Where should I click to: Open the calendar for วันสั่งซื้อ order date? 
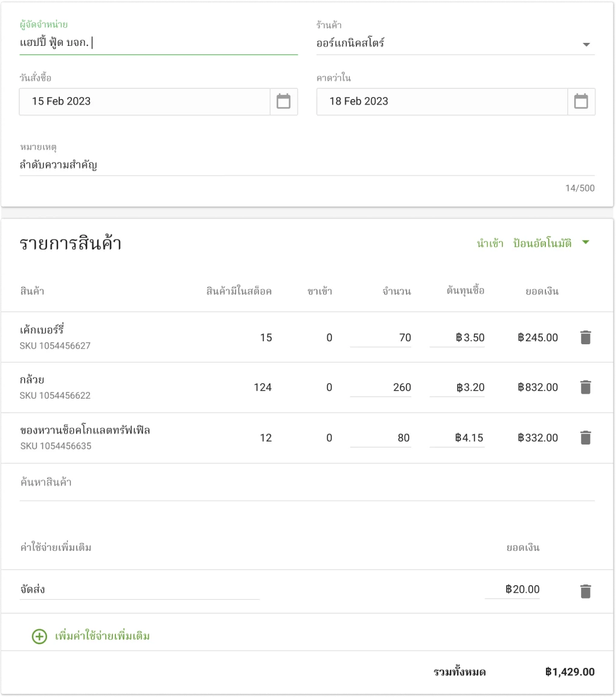point(284,101)
